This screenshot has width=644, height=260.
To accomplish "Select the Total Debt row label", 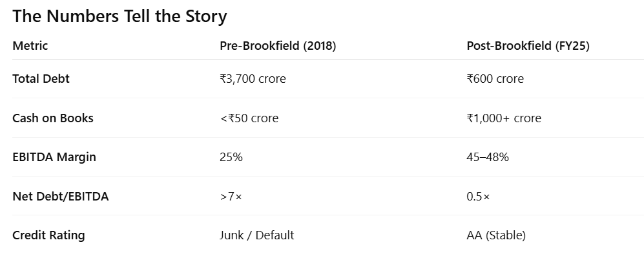I will [41, 79].
